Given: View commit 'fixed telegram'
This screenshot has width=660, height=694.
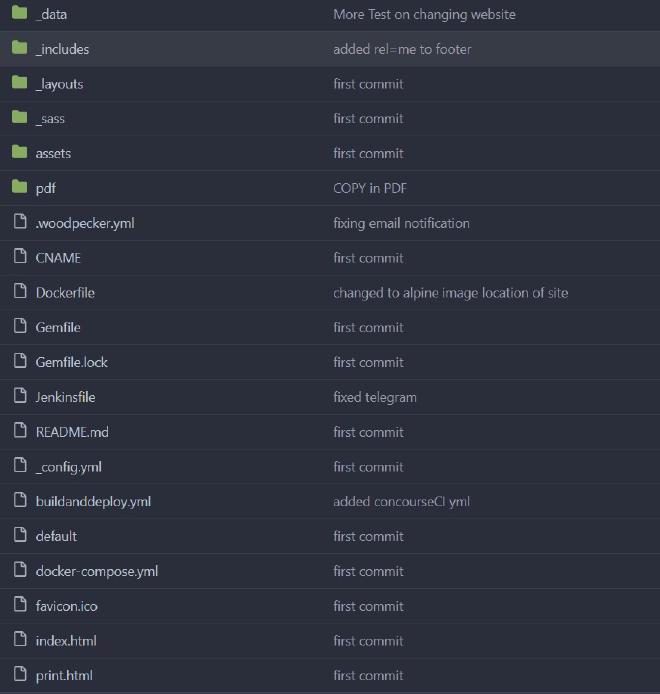Looking at the screenshot, I should point(375,397).
